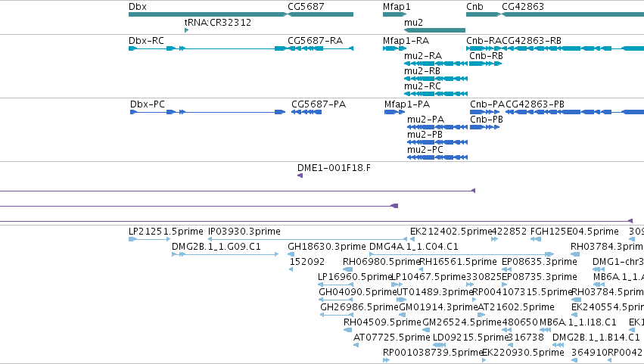The width and height of the screenshot is (644, 364).
Task: Select the CG5687 gene label
Action: point(306,7)
